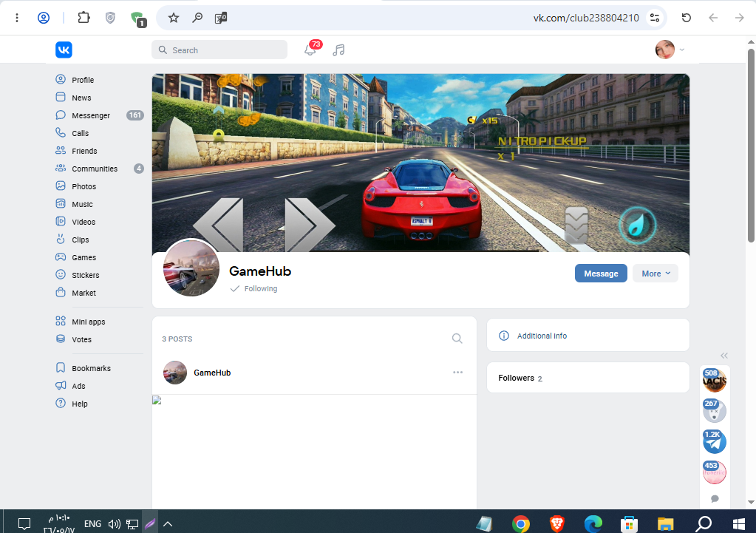Viewport: 756px width, 533px height.
Task: Open Bookmarks in sidebar
Action: (x=91, y=368)
